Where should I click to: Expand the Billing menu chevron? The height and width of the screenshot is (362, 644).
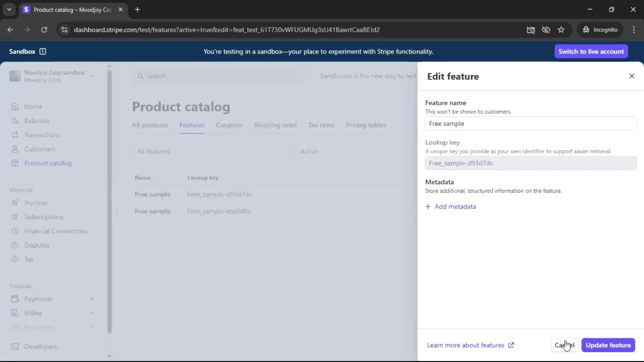(92, 313)
